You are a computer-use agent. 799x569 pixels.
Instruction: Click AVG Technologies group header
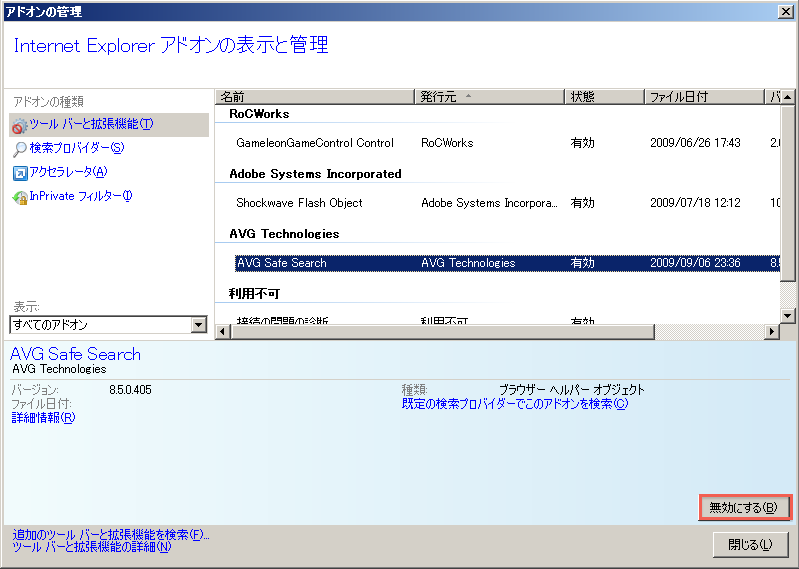point(284,234)
